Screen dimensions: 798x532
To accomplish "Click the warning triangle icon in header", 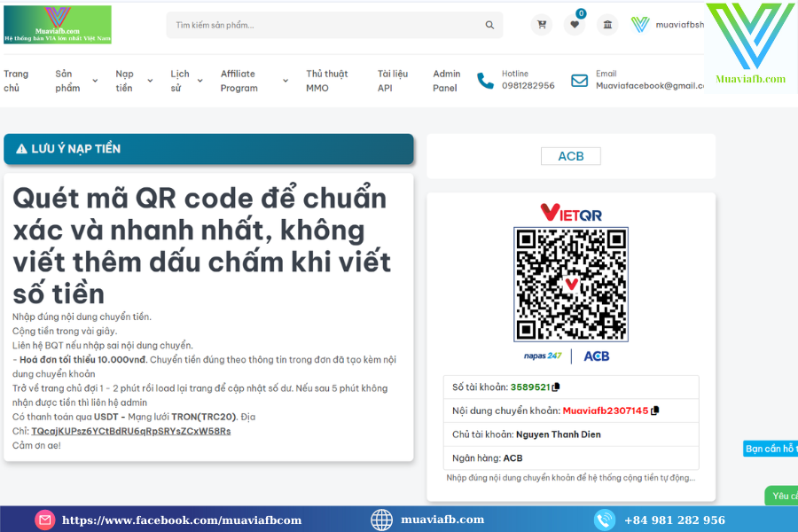I will [x=21, y=149].
